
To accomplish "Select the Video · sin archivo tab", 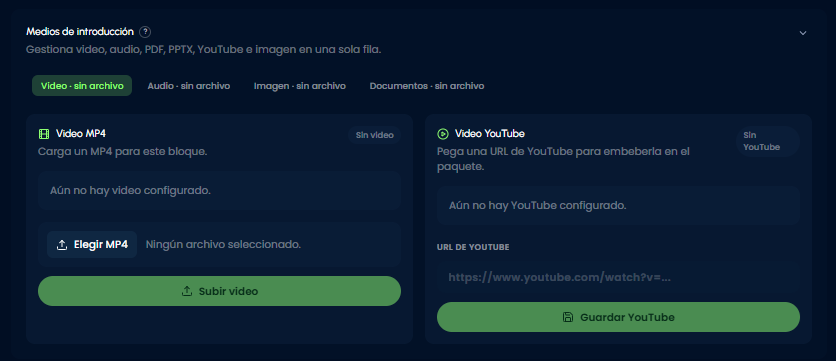I will click(82, 86).
